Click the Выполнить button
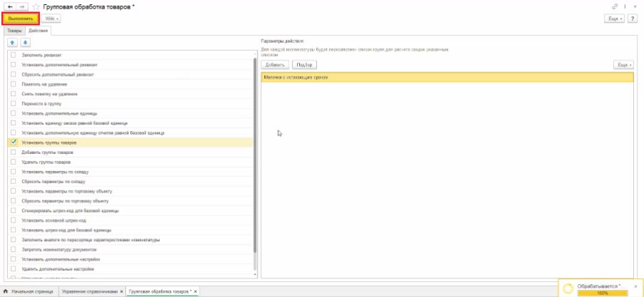The image size is (644, 297). point(21,19)
